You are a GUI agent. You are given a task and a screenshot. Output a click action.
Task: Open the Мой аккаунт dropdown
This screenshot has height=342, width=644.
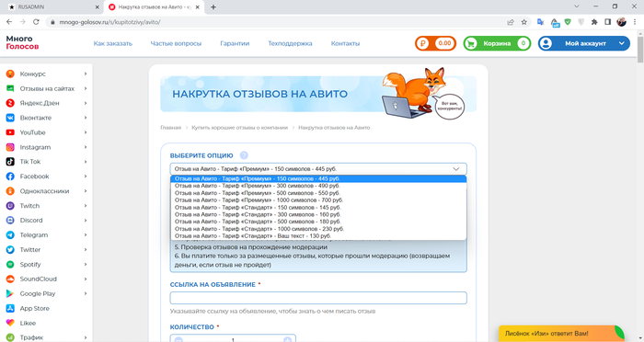pyautogui.click(x=584, y=43)
